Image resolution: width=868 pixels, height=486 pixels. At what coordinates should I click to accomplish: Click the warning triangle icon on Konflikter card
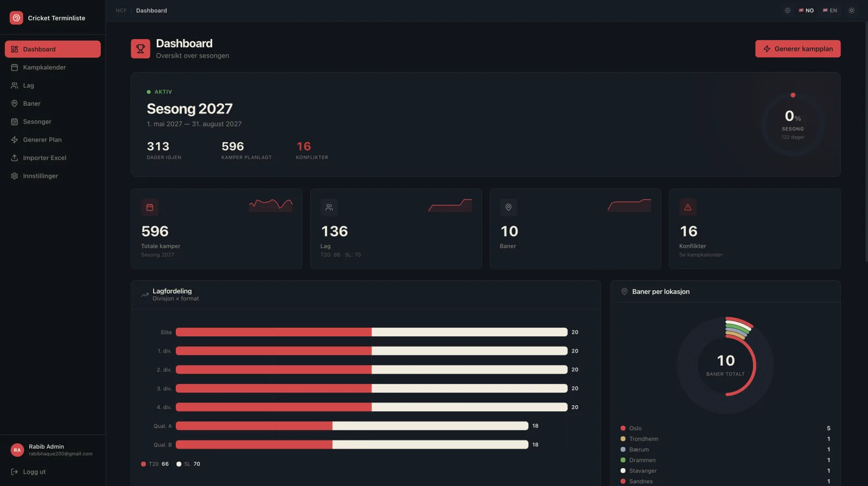(688, 207)
